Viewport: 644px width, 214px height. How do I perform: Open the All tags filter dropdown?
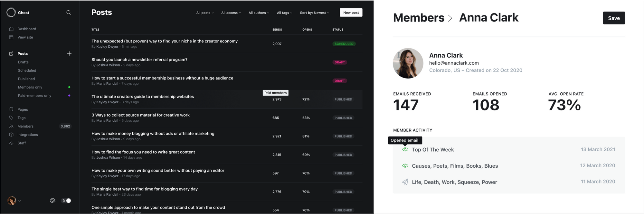coord(285,13)
